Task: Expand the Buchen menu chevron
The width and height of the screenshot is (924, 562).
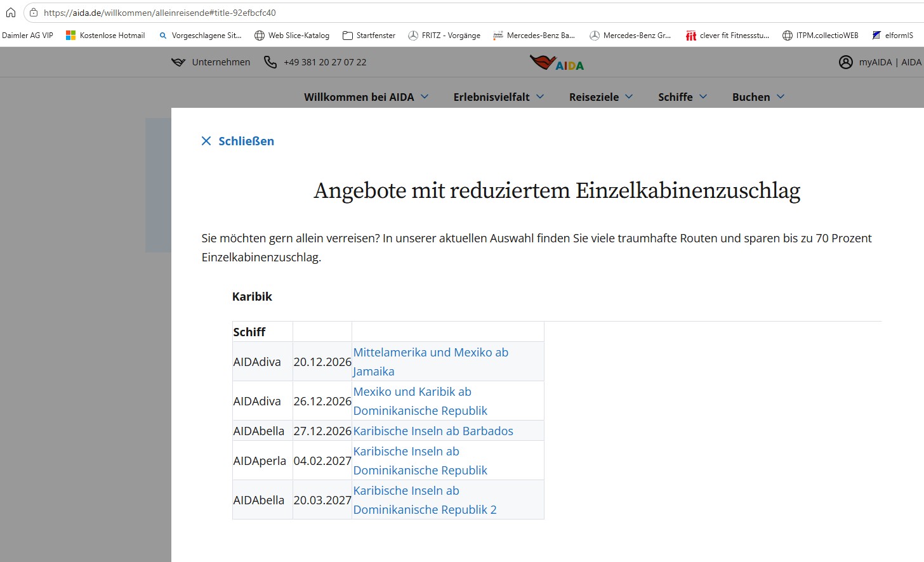Action: click(781, 96)
